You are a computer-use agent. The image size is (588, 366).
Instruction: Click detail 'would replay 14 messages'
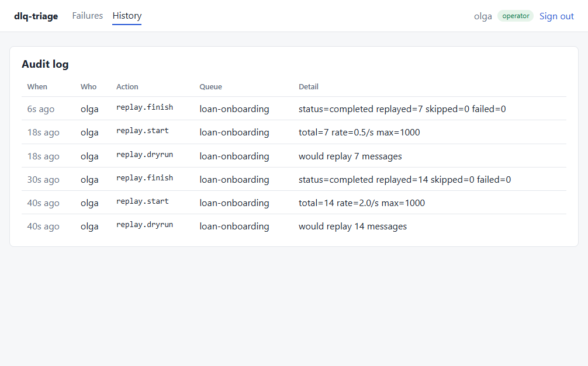352,226
